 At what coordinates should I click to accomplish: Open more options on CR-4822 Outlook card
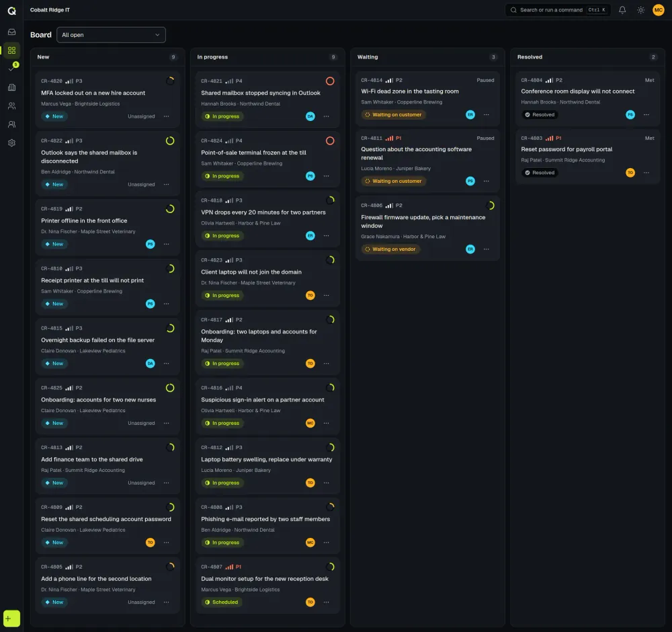[166, 184]
